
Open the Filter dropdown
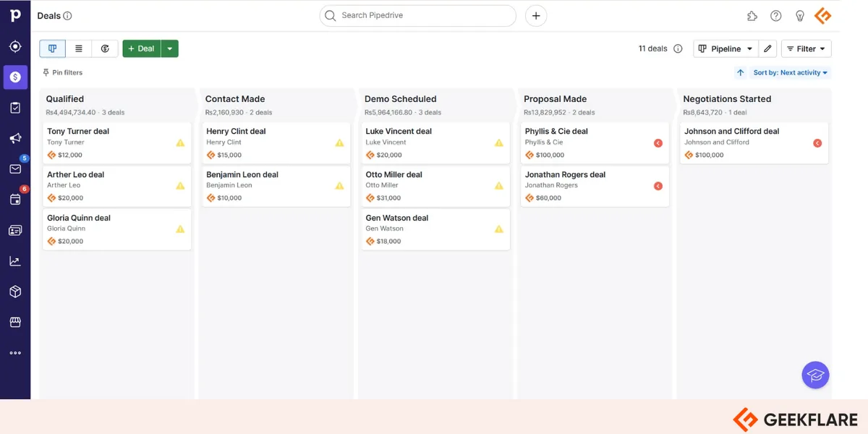[806, 48]
